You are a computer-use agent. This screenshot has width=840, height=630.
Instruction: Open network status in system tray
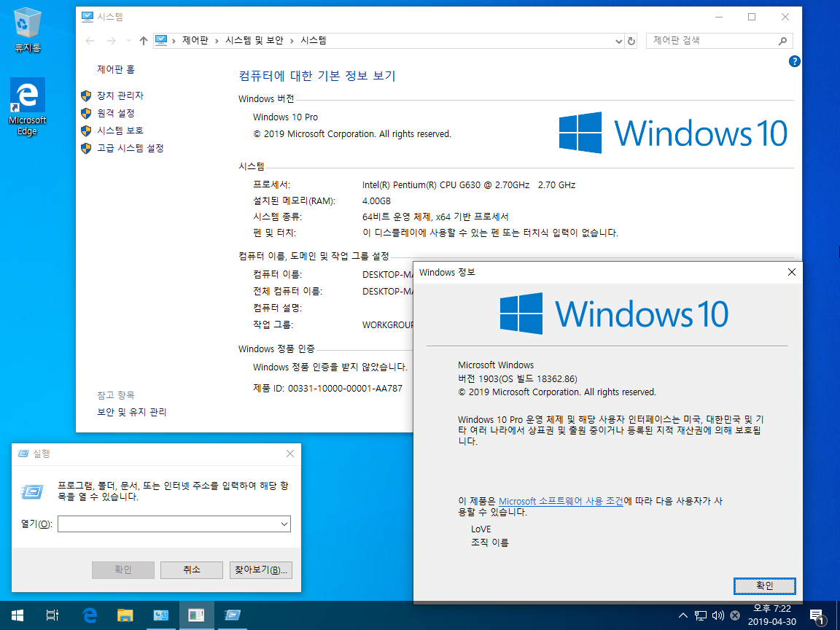[701, 615]
